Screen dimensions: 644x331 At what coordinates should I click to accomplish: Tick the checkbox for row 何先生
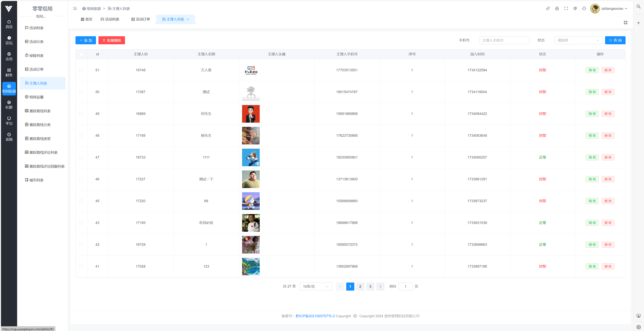pos(81,114)
